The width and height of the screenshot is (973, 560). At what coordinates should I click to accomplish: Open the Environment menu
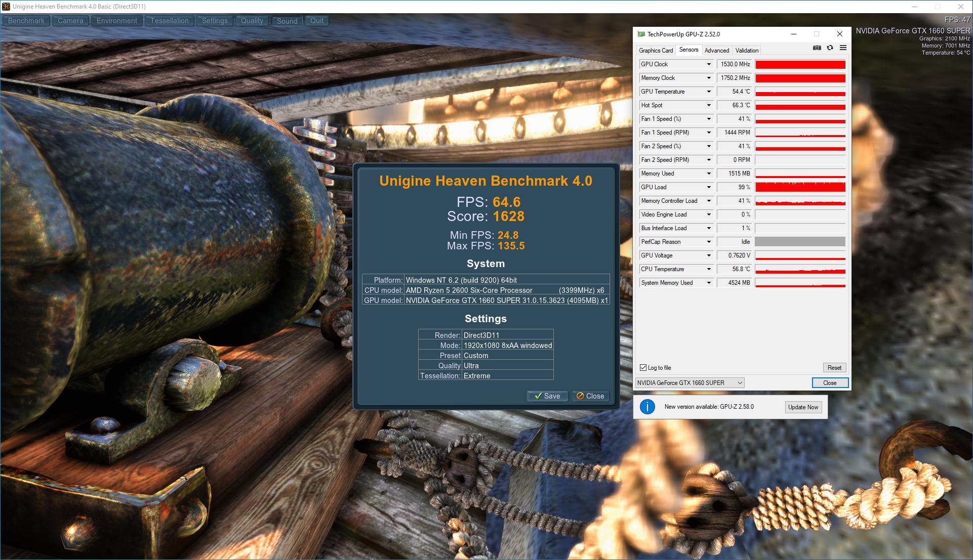[x=117, y=21]
